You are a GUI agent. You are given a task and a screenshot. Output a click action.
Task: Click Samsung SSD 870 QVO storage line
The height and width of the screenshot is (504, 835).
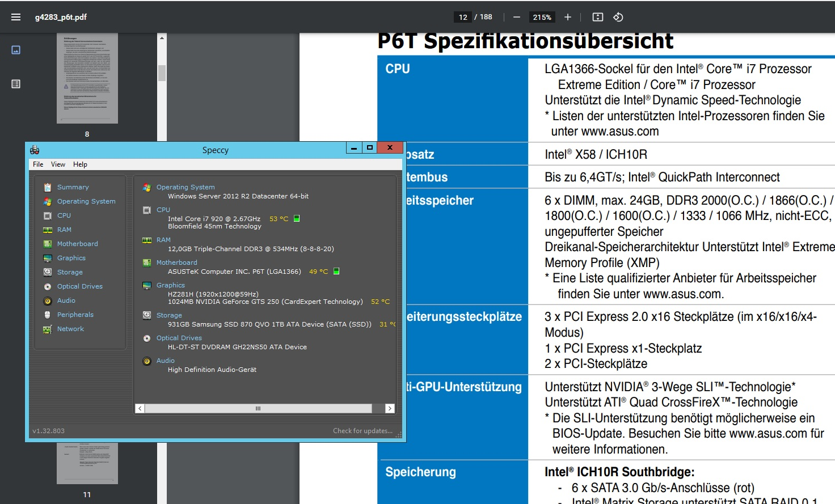pyautogui.click(x=269, y=324)
